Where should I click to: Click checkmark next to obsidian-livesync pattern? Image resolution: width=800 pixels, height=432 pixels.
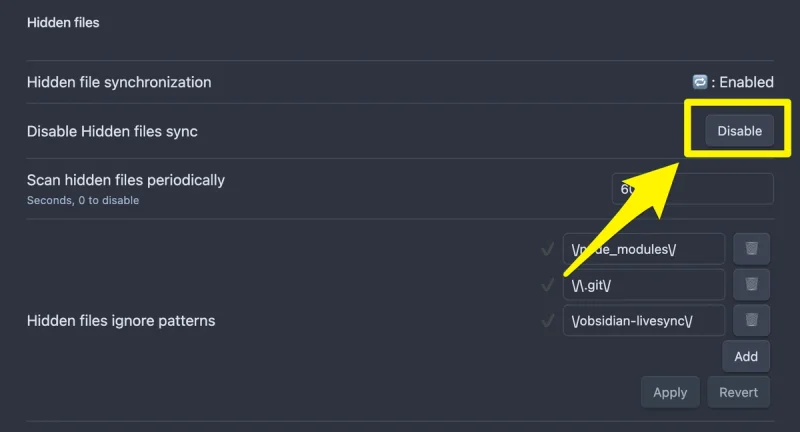[547, 321]
